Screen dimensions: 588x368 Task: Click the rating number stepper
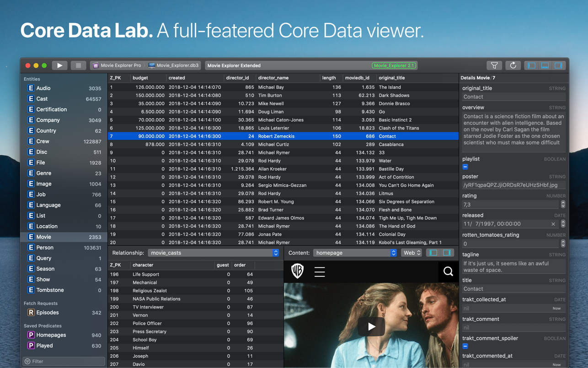pos(563,205)
